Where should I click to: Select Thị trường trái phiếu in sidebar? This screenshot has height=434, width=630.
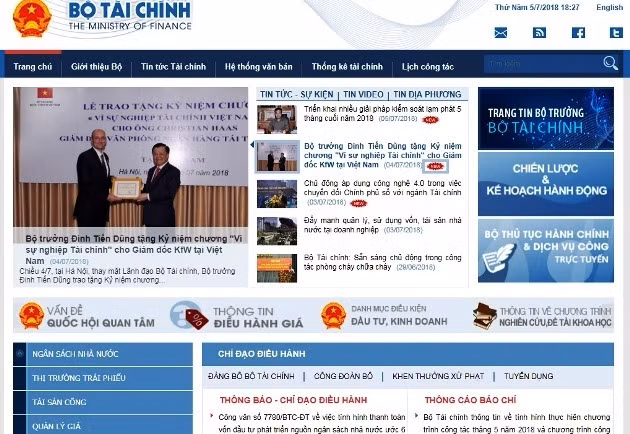103,378
